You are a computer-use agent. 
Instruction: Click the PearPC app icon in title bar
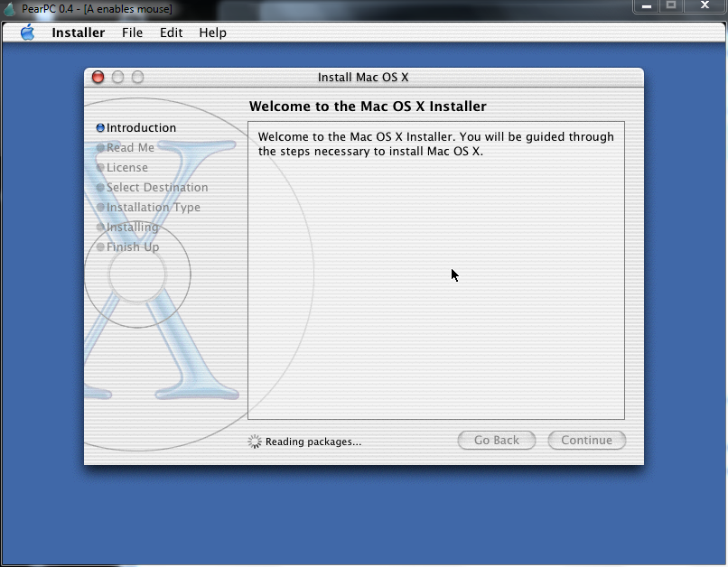point(9,9)
